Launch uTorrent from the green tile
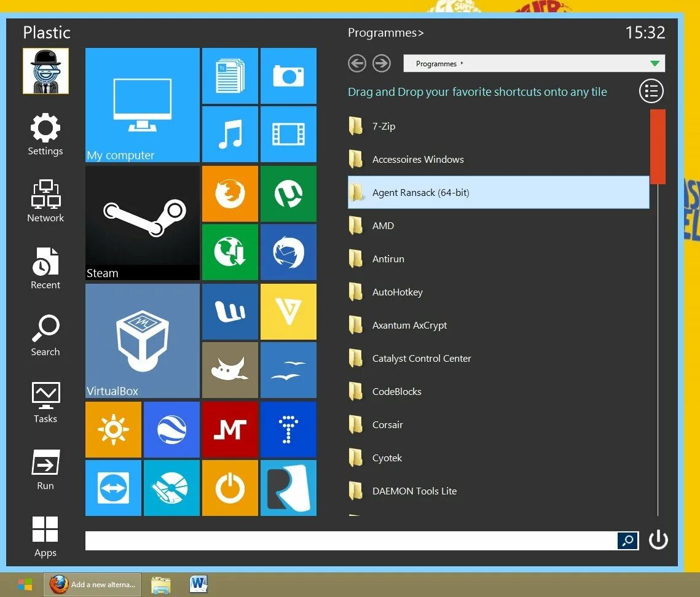Viewport: 700px width, 597px height. pos(288,193)
